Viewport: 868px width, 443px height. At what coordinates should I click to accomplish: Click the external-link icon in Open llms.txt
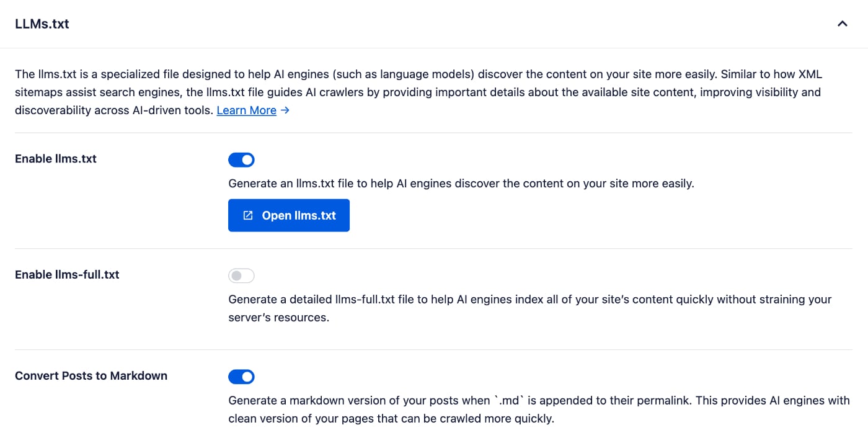pos(248,215)
